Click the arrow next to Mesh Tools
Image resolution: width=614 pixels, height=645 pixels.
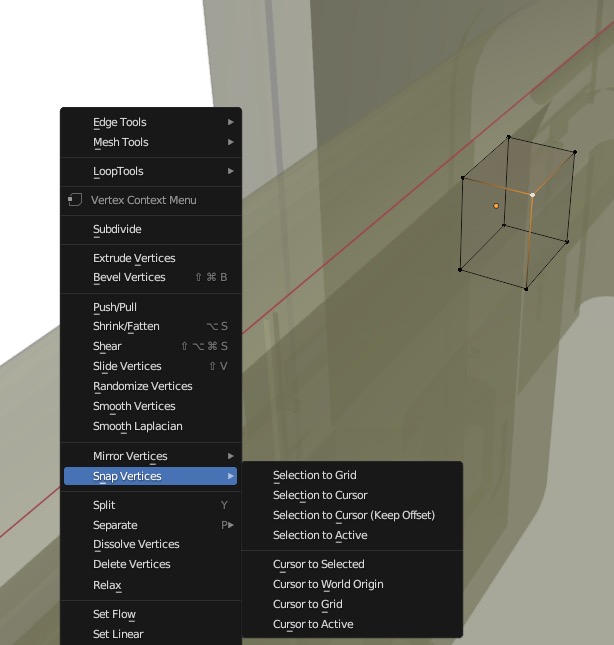tap(231, 142)
